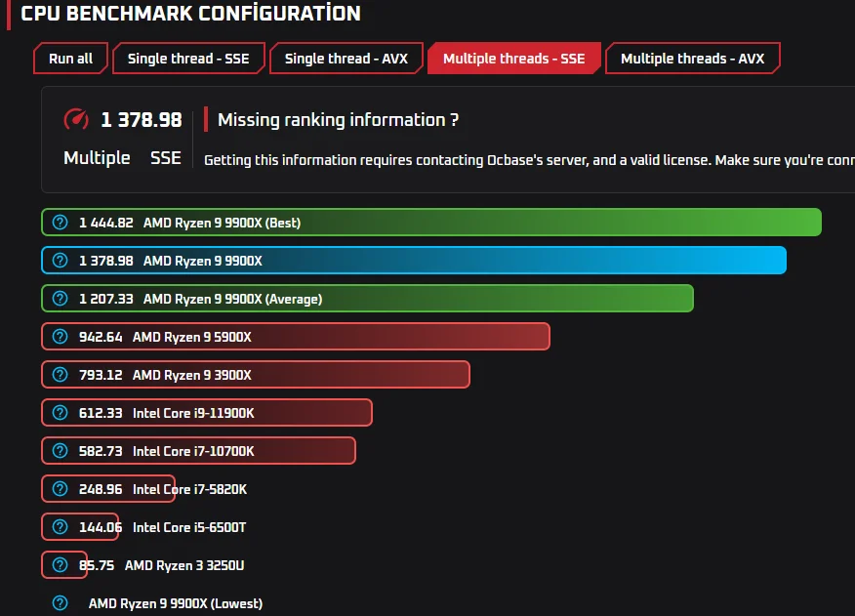Click help icon for Ryzen 9 9900X (Lowest)

[x=60, y=603]
